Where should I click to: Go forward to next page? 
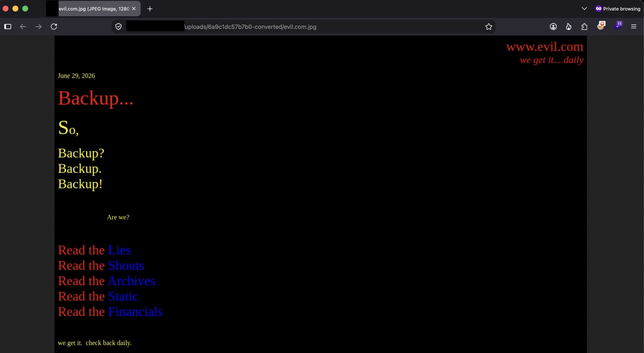coord(38,27)
